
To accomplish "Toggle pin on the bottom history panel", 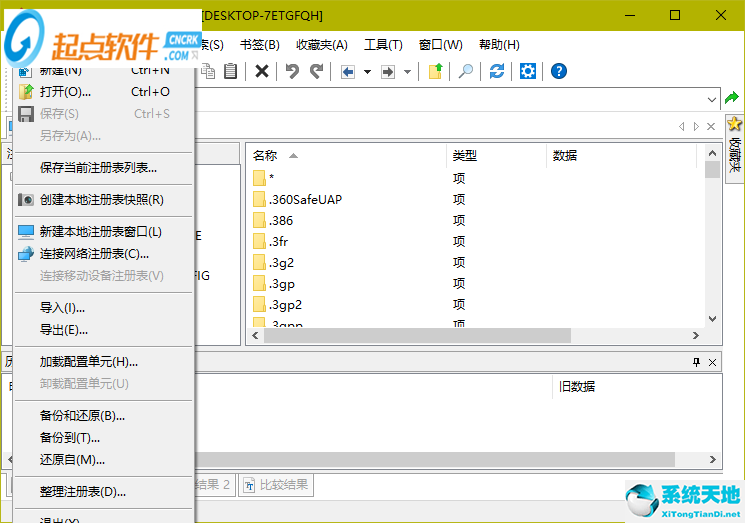I will [x=697, y=362].
